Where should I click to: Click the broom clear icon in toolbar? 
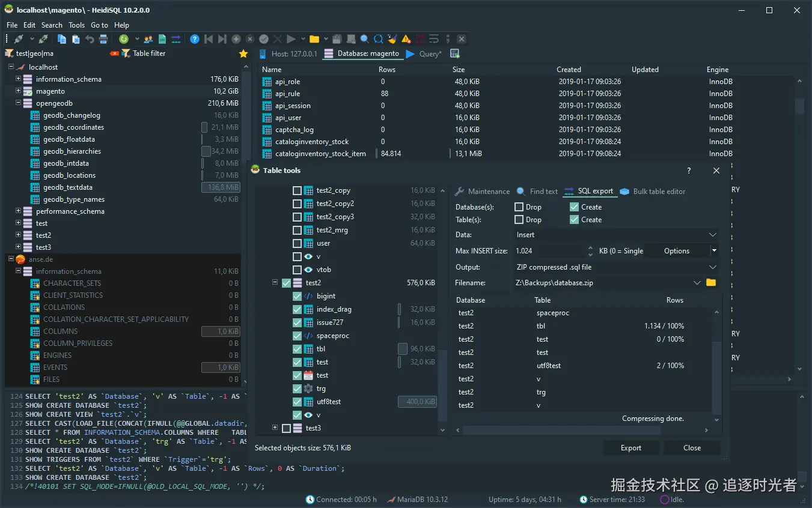[x=392, y=39]
